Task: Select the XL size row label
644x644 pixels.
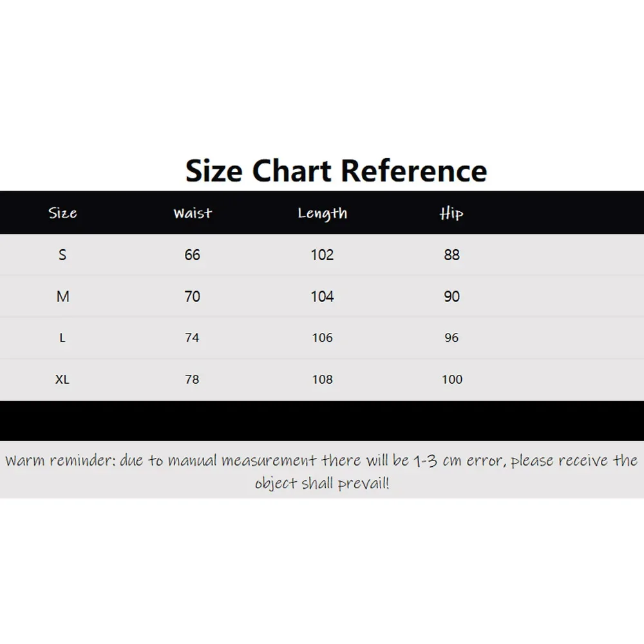Action: tap(62, 379)
